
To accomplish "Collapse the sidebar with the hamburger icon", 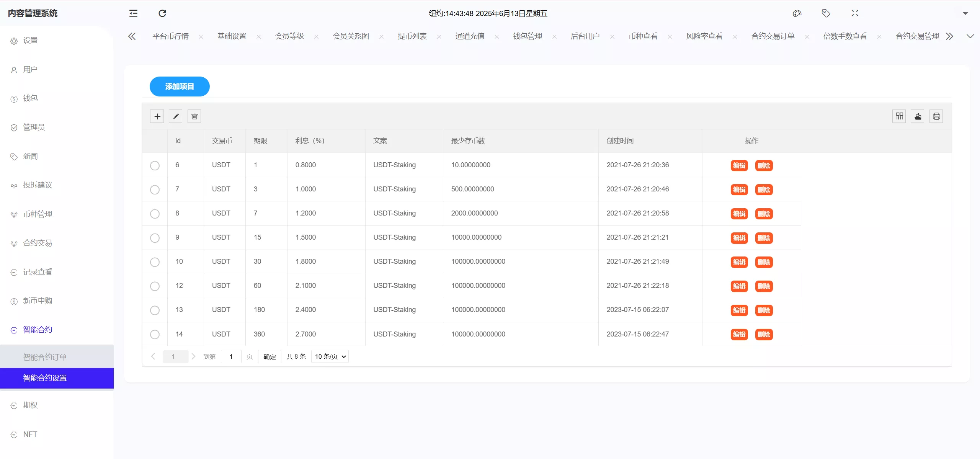I will tap(133, 13).
